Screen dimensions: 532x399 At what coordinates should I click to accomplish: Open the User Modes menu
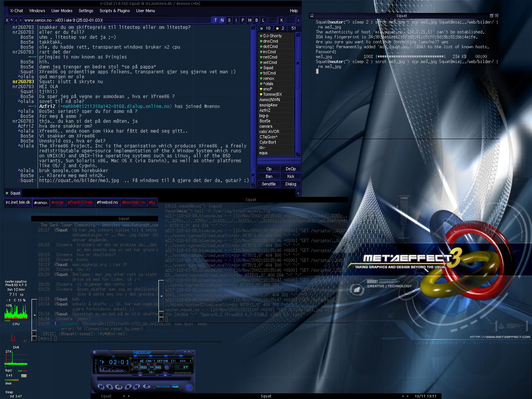pos(62,11)
